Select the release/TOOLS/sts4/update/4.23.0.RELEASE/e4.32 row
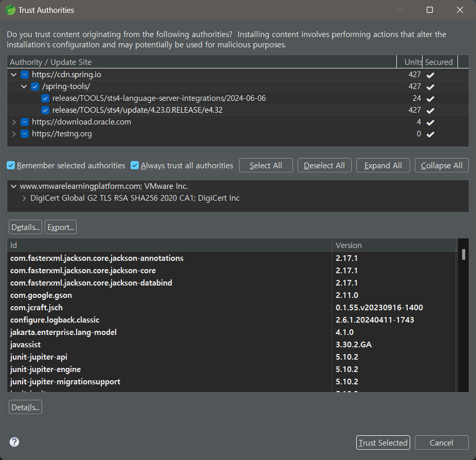Image resolution: width=476 pixels, height=460 pixels. click(238, 110)
